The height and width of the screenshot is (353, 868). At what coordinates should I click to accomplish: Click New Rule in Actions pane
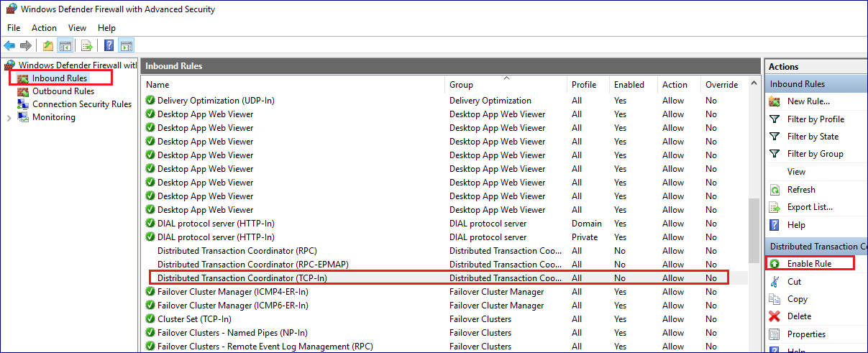coord(808,101)
